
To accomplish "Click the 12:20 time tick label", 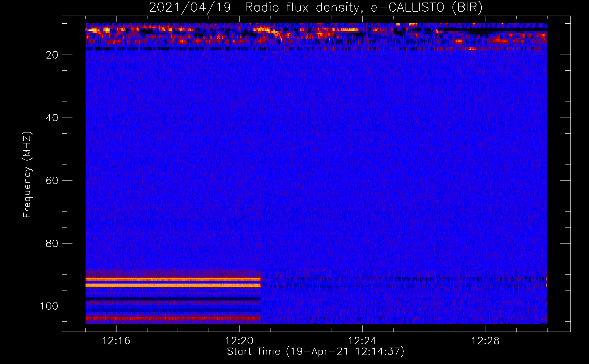I will (x=239, y=341).
